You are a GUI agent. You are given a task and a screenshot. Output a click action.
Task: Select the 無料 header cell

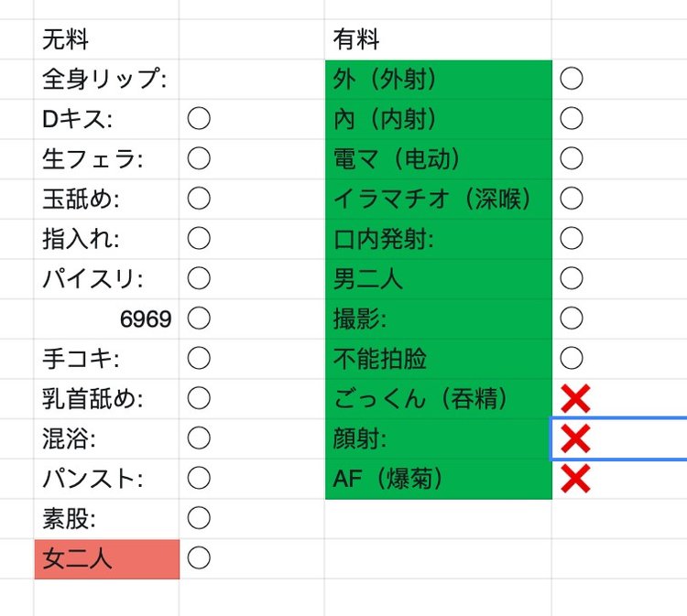(x=106, y=39)
